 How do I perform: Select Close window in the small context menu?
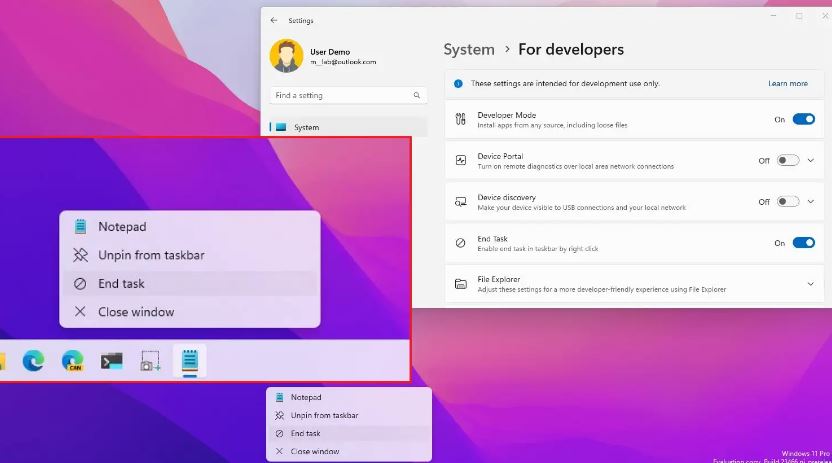(349, 451)
